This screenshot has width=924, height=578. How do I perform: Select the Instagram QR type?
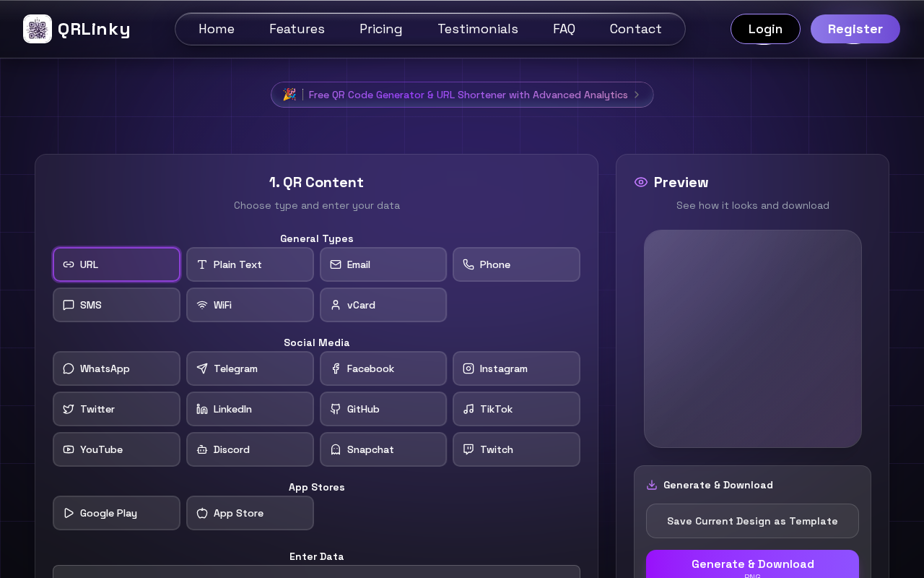point(516,368)
